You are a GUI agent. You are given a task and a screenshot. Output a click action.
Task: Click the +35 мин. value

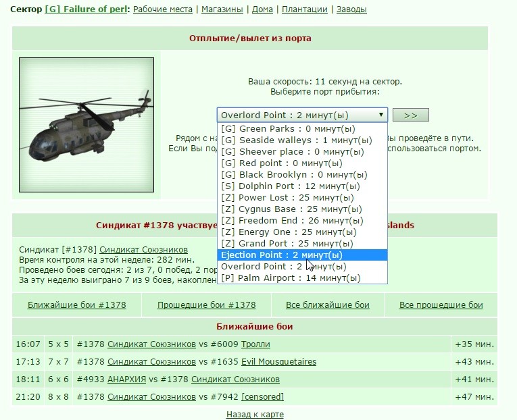(x=474, y=344)
